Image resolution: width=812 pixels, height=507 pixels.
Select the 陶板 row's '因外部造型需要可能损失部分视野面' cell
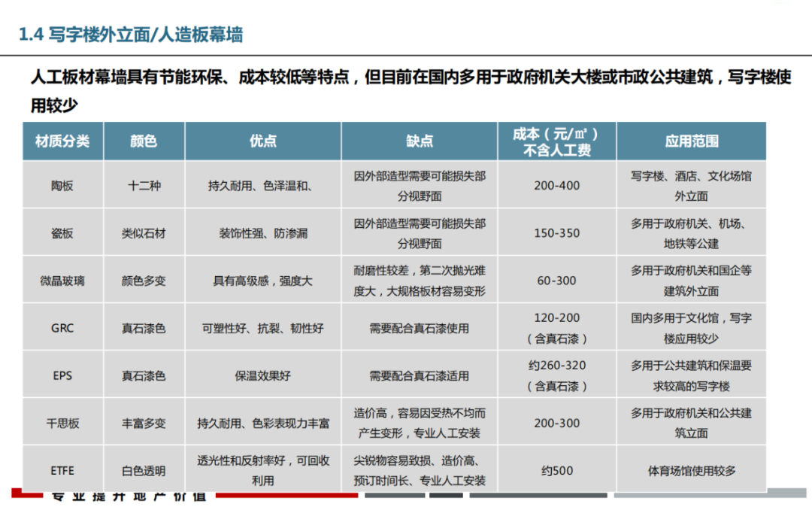tap(420, 185)
